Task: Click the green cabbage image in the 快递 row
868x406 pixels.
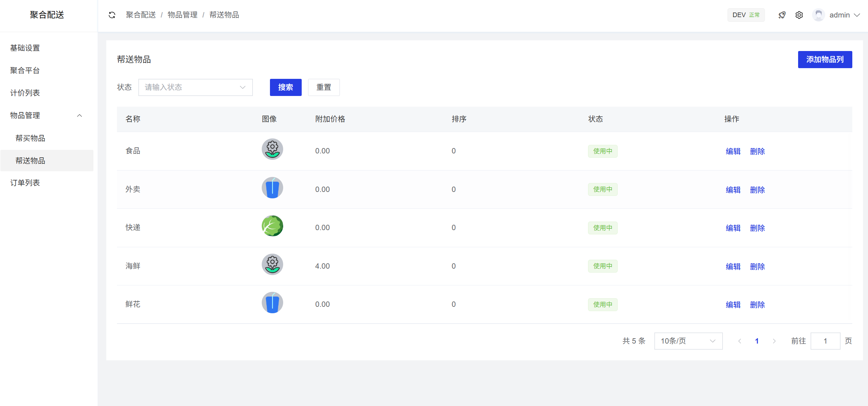Action: [x=272, y=226]
